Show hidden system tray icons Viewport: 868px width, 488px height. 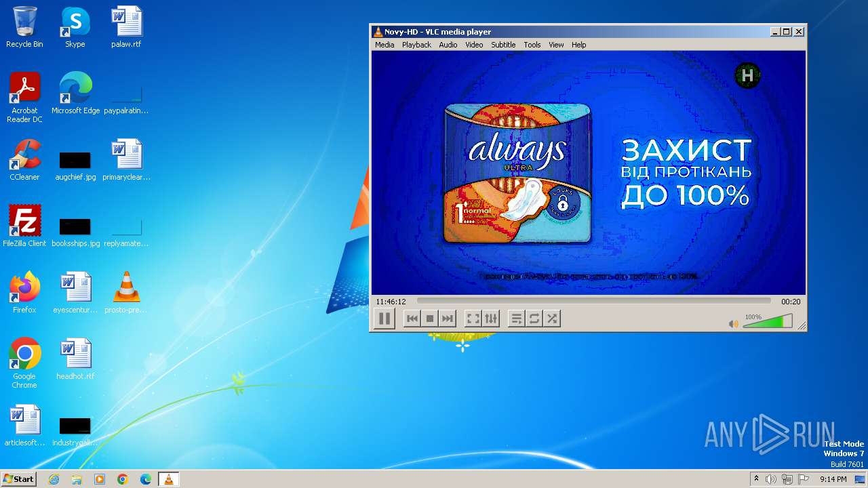(x=756, y=479)
